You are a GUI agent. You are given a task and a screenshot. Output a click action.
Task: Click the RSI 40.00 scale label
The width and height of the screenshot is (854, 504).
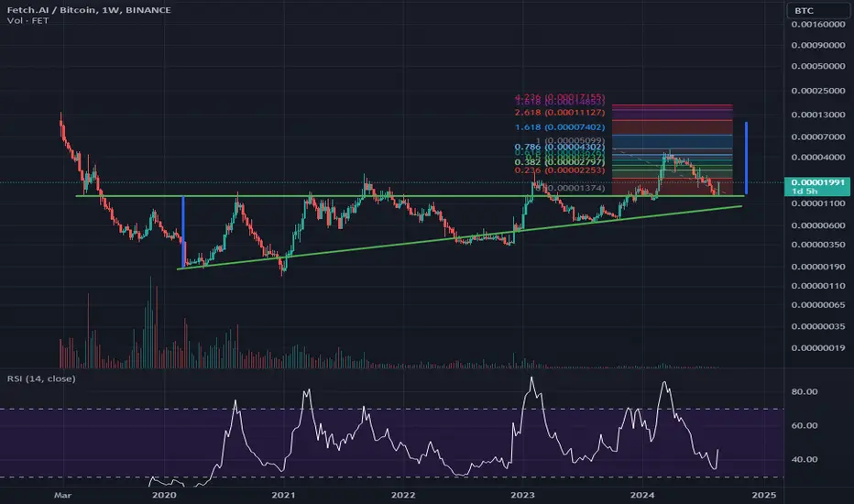805,459
